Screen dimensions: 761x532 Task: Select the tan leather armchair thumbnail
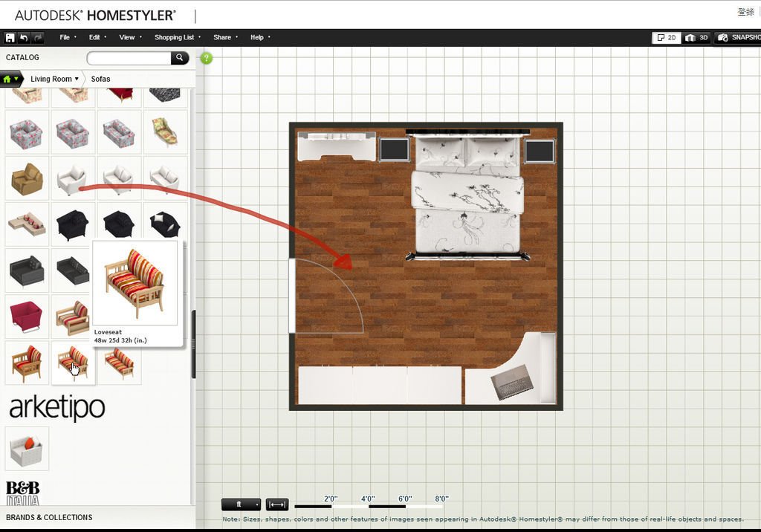coord(27,178)
